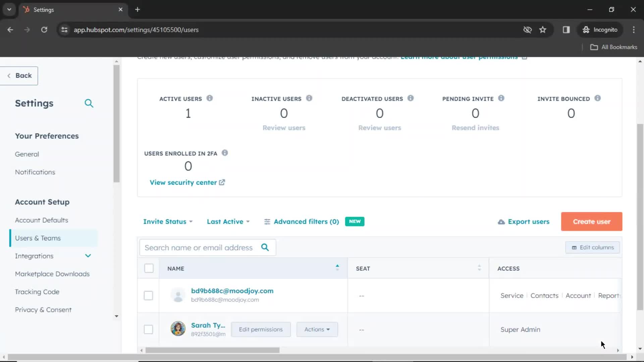
Task: Toggle the checkbox next to bd9b688c user
Action: pyautogui.click(x=149, y=295)
